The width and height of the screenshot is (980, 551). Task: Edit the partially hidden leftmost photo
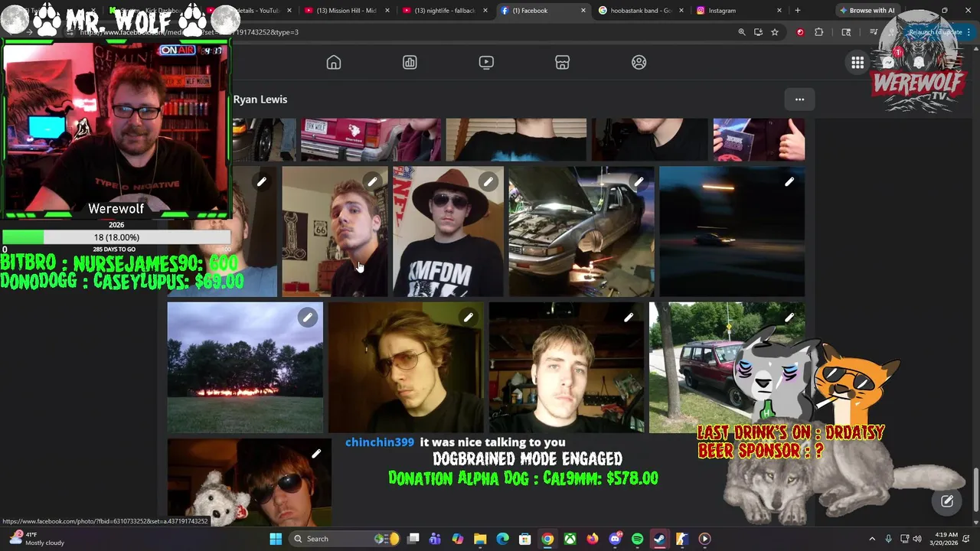(261, 181)
